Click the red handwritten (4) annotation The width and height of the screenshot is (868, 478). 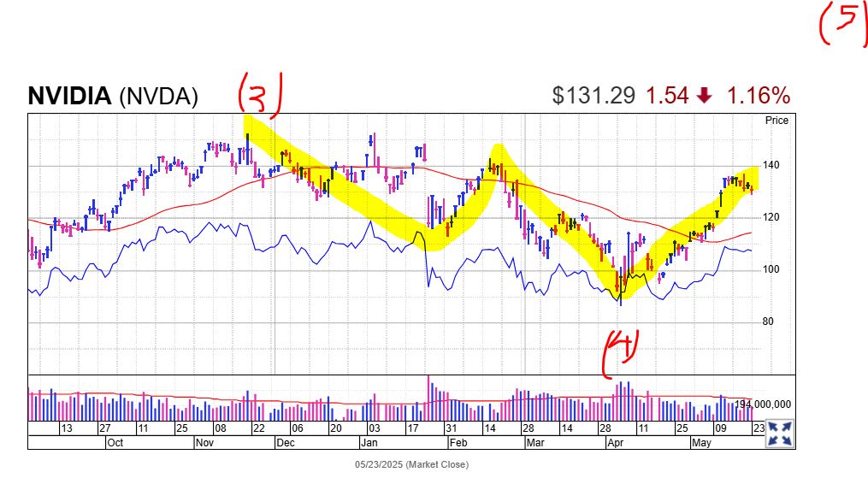coord(619,354)
